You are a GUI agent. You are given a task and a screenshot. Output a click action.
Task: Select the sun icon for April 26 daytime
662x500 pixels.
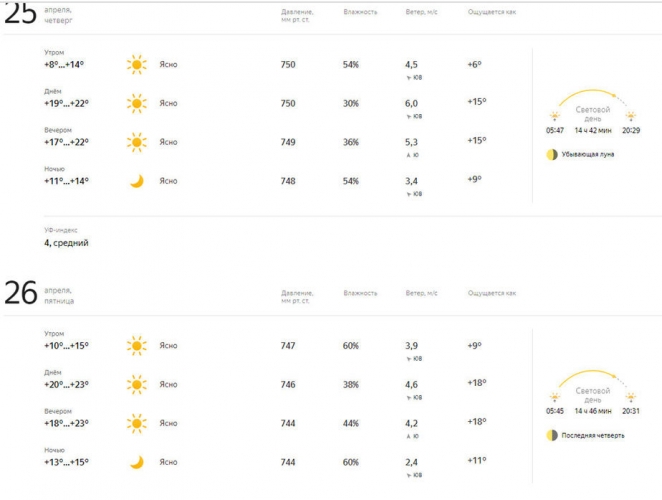tap(136, 384)
